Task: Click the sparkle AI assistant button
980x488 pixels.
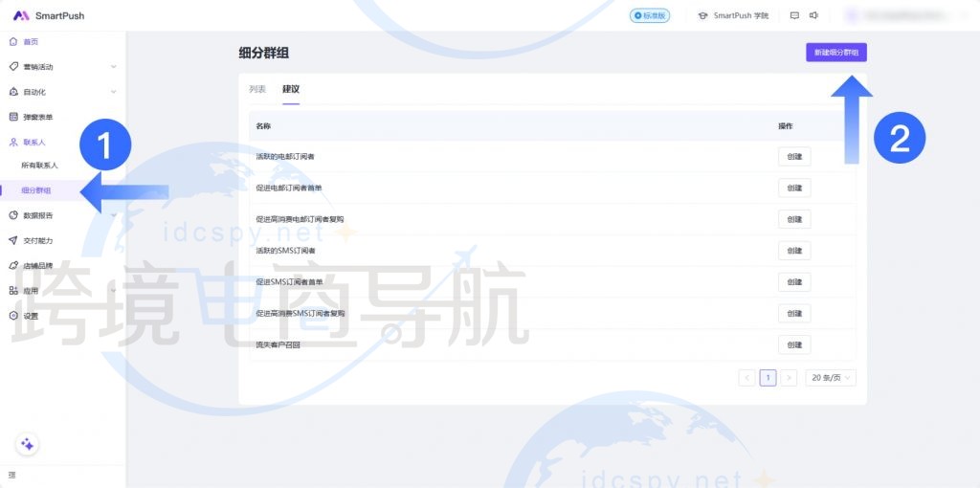Action: tap(27, 444)
